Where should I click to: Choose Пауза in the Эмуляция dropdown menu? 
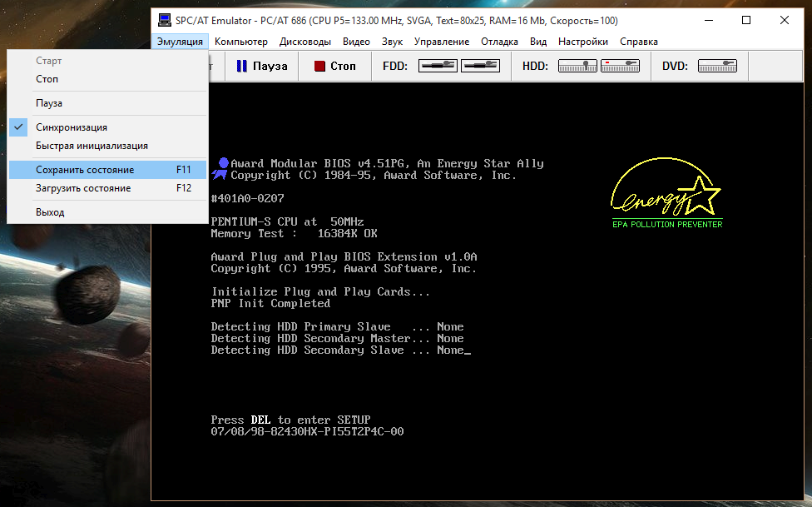click(x=107, y=103)
